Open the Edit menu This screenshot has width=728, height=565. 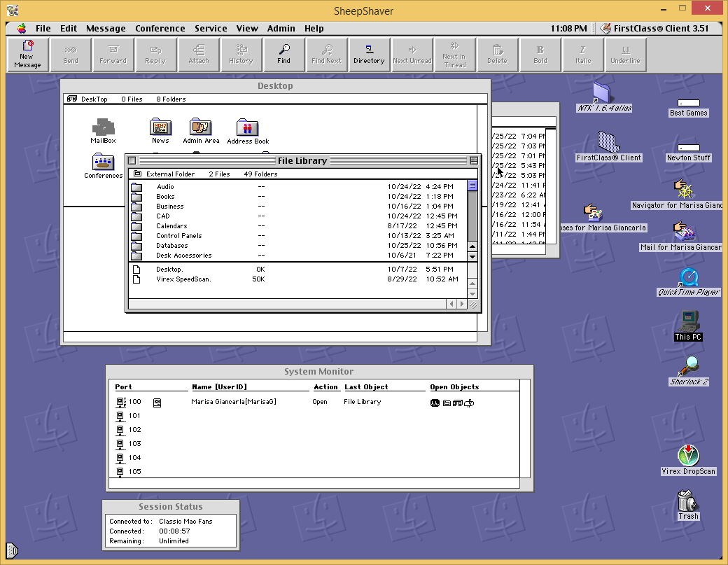click(69, 28)
